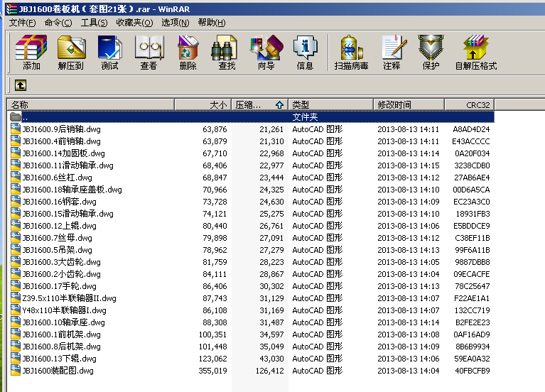This screenshot has height=392, width=545.
Task: Open the 命令(C) menu
Action: coord(58,23)
